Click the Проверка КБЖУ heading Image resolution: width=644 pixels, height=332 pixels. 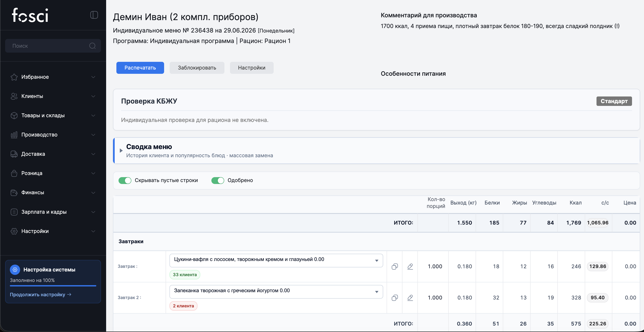[149, 101]
